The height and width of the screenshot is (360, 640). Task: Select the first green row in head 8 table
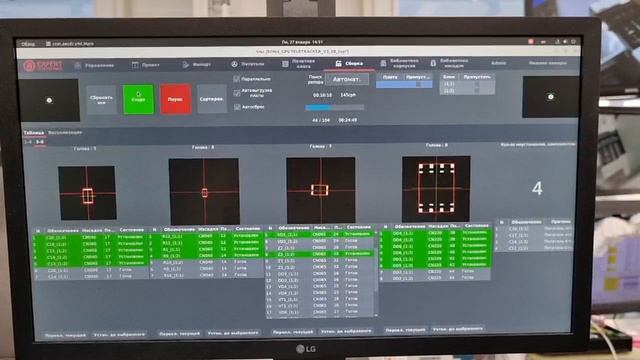(435, 233)
